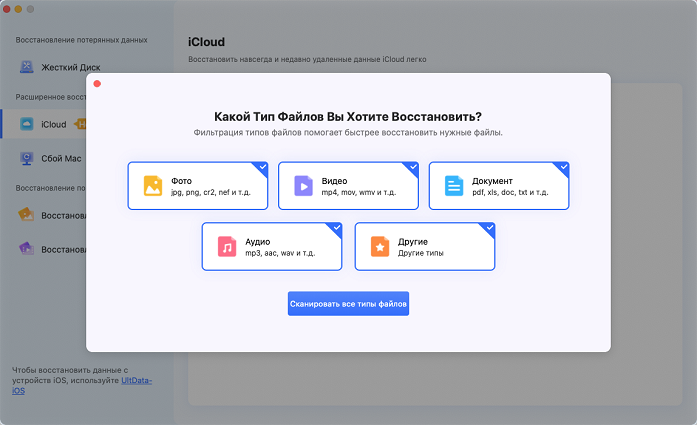Click the purple video recovery sidebar icon
The width and height of the screenshot is (697, 425).
26,249
